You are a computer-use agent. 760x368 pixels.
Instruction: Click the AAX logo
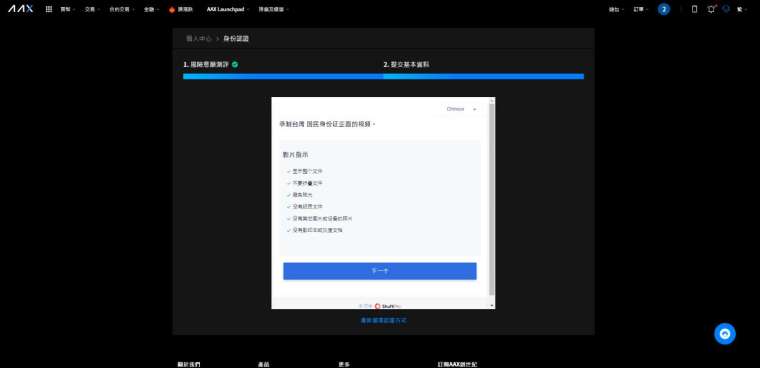pos(20,9)
